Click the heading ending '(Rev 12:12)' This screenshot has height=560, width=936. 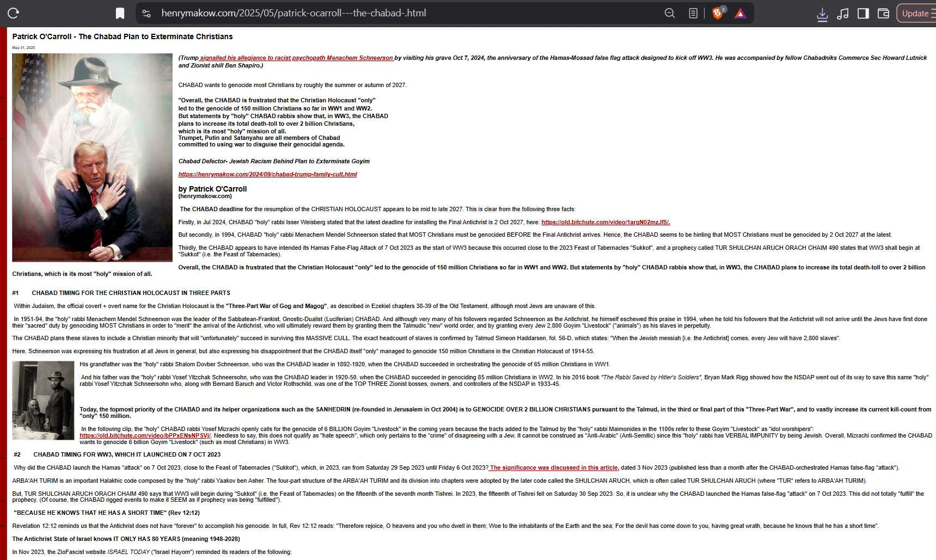[x=107, y=513]
